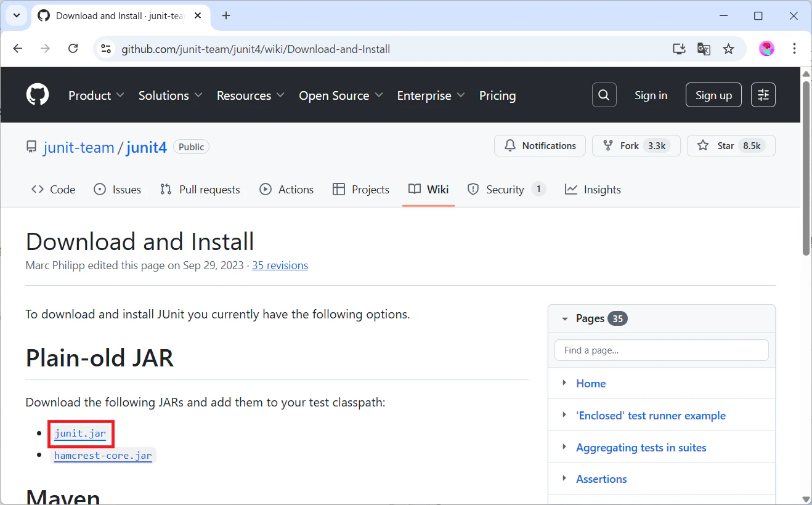
Task: Click the Plain-old JAR heading
Action: pos(100,358)
